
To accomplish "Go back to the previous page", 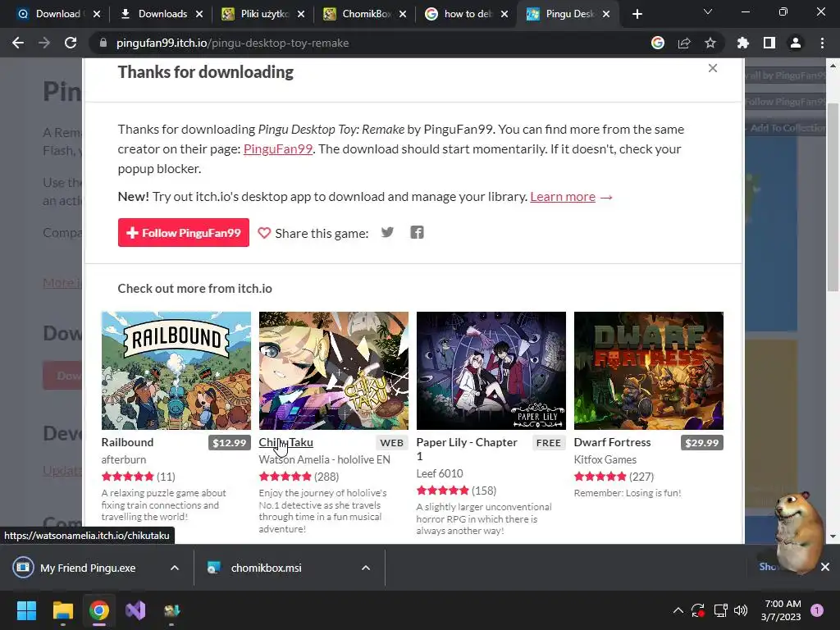I will pyautogui.click(x=18, y=43).
